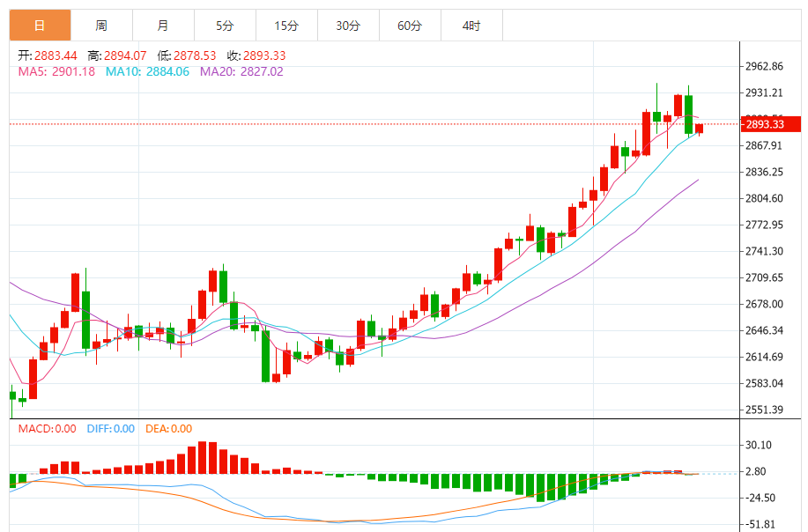Click the MACD:0.00 label

[x=47, y=428]
